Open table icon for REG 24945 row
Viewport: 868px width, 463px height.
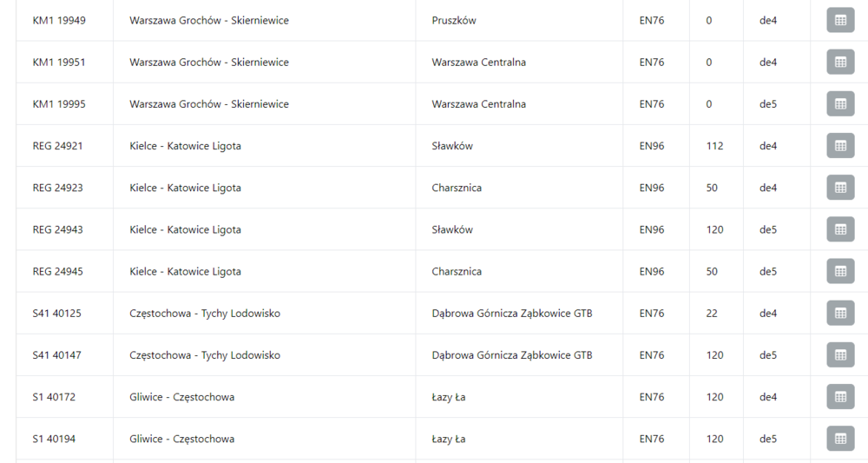pos(840,271)
